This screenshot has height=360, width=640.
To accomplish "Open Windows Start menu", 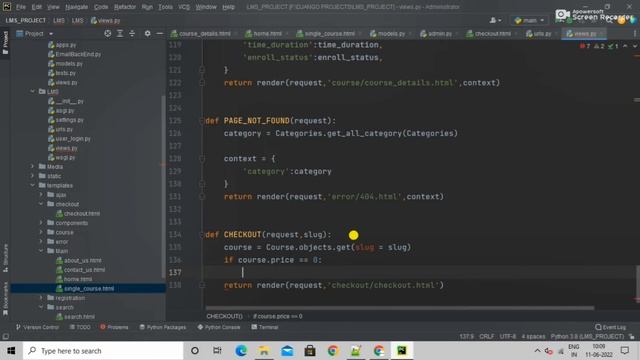I will pos(11,351).
